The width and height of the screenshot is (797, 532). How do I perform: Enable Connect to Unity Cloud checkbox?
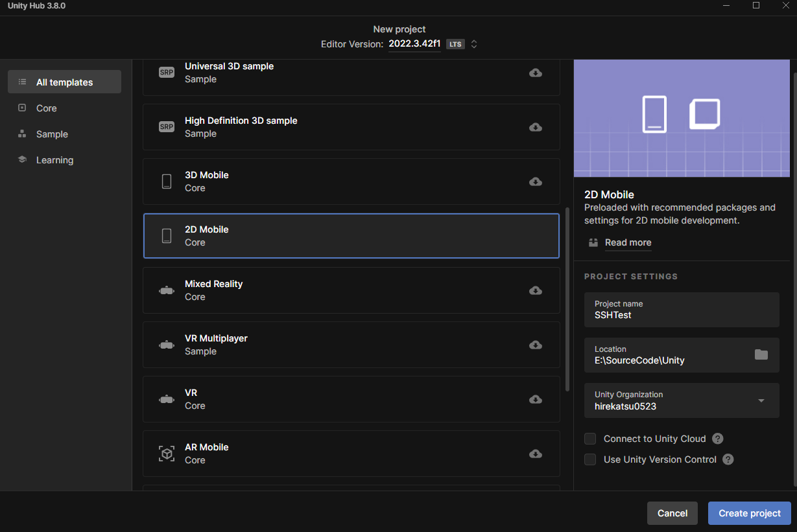590,439
